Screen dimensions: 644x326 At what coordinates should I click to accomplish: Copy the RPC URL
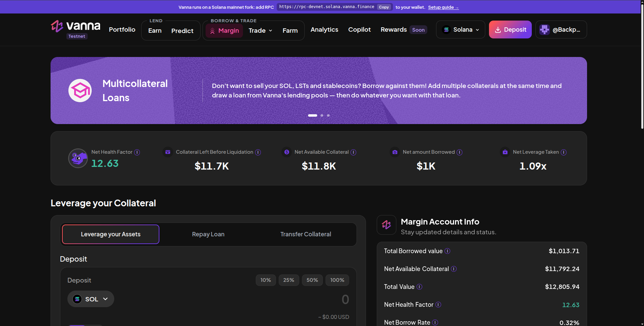tap(384, 7)
